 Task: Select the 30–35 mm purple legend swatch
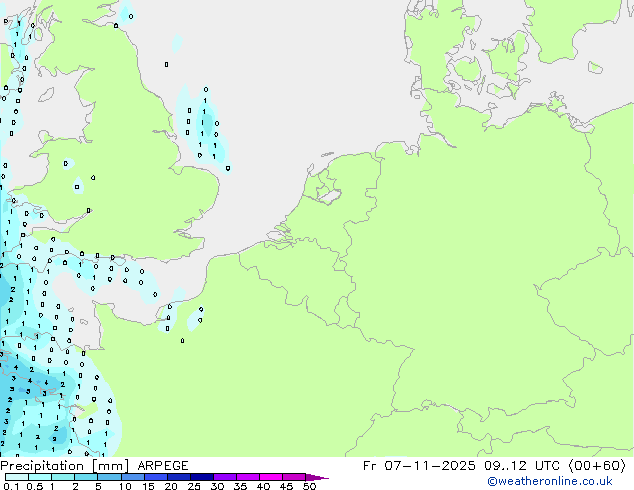point(225,477)
